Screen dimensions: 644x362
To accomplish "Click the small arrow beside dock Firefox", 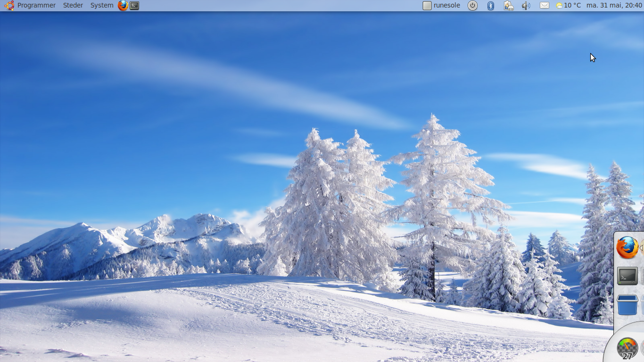I will tap(642, 248).
